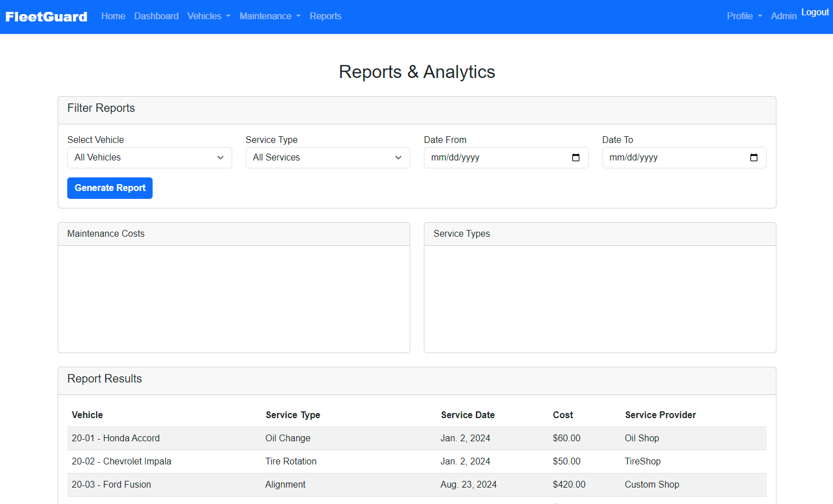Open the Vehicles navigation dropdown

click(x=209, y=16)
